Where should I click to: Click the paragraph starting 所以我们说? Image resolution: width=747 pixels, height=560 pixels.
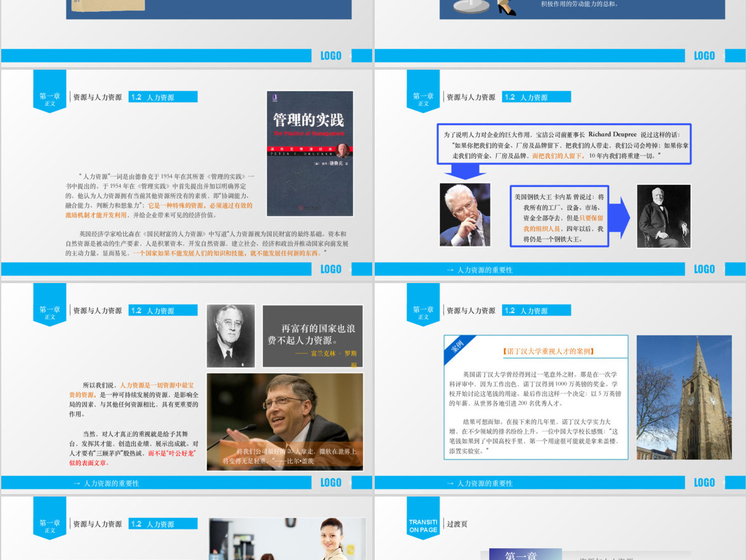click(134, 399)
